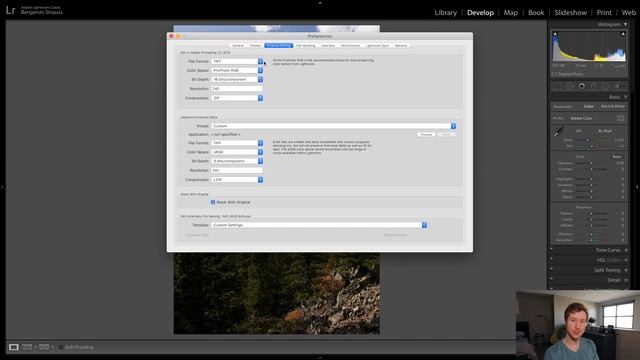This screenshot has height=360, width=640.
Task: Switch to Network preferences tab
Action: (x=401, y=45)
